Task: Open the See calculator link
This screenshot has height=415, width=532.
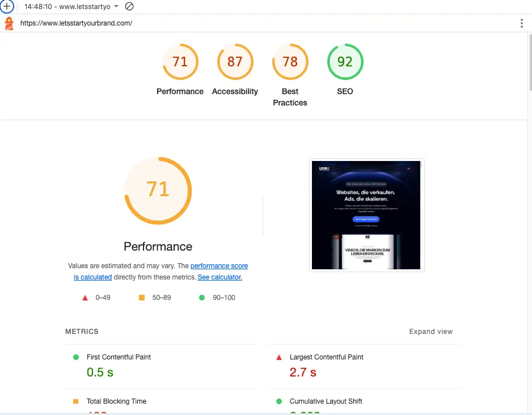Action: [x=221, y=277]
